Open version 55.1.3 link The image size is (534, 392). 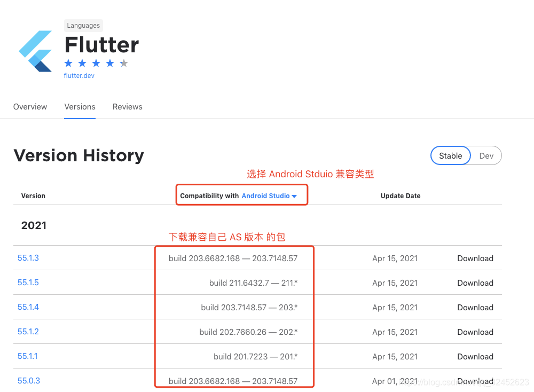click(x=28, y=258)
